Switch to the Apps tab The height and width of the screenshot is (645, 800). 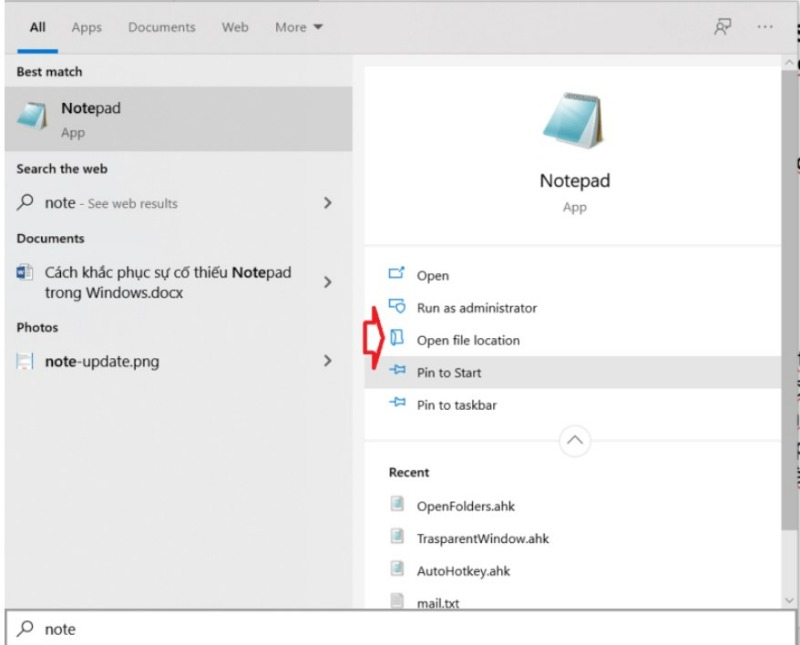(86, 28)
